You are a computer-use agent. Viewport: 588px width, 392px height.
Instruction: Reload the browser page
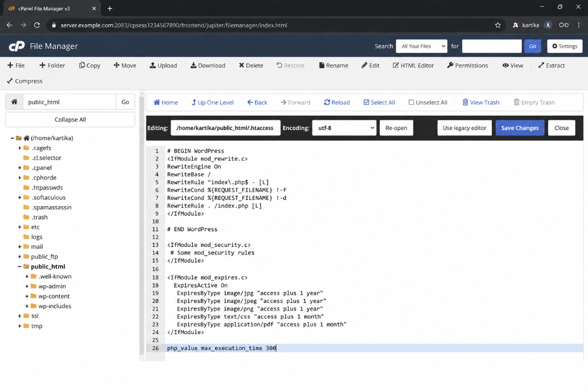pos(37,25)
